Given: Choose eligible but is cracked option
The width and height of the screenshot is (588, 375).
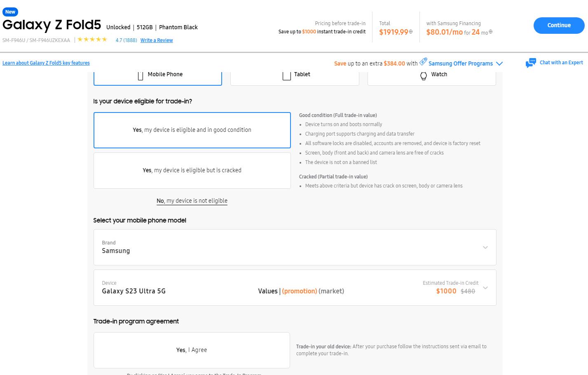Looking at the screenshot, I should pos(192,170).
